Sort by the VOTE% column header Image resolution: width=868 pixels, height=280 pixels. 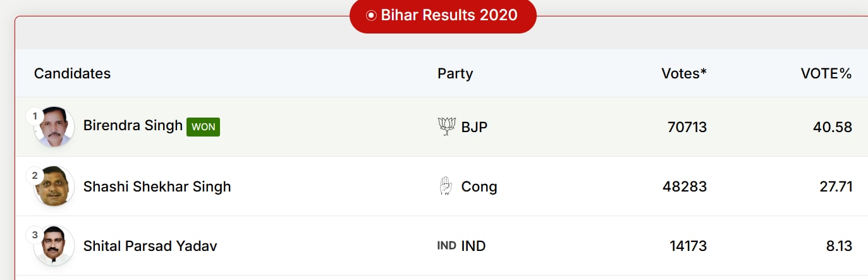click(826, 73)
